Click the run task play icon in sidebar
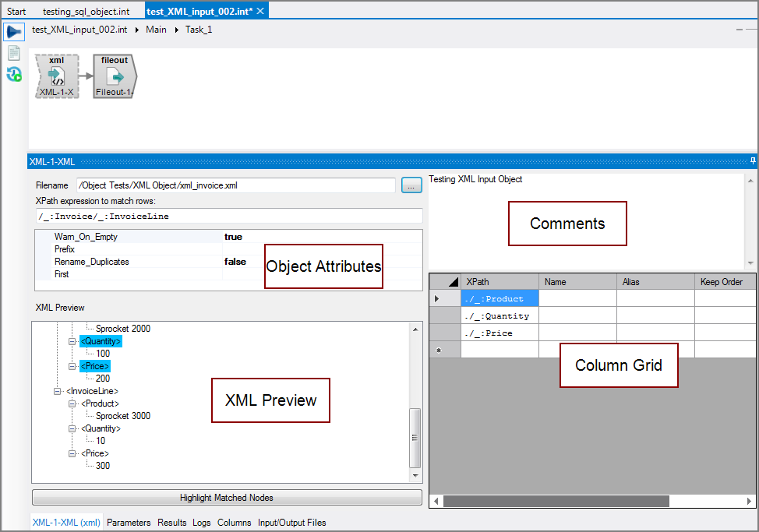Viewport: 759px width, 532px height. tap(13, 31)
